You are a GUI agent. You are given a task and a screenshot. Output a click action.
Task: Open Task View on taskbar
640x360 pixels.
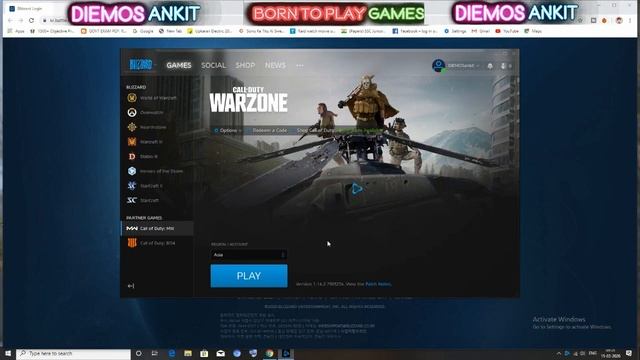pyautogui.click(x=155, y=353)
